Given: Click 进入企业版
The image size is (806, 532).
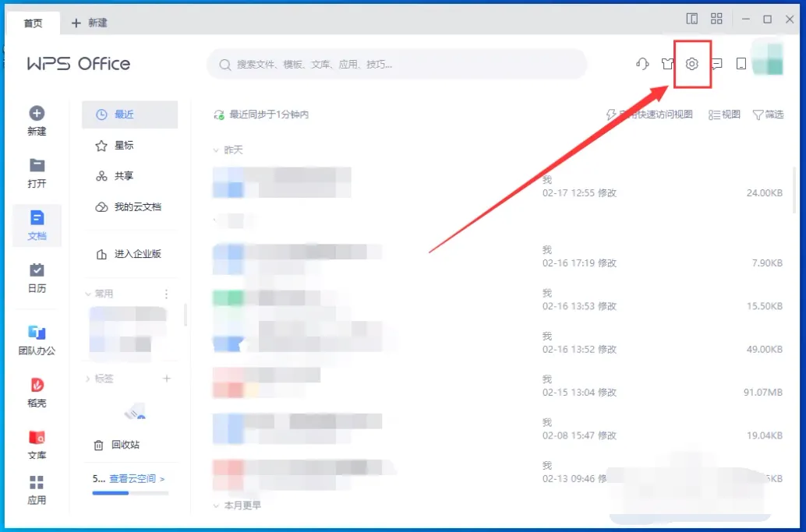Looking at the screenshot, I should click(x=129, y=254).
